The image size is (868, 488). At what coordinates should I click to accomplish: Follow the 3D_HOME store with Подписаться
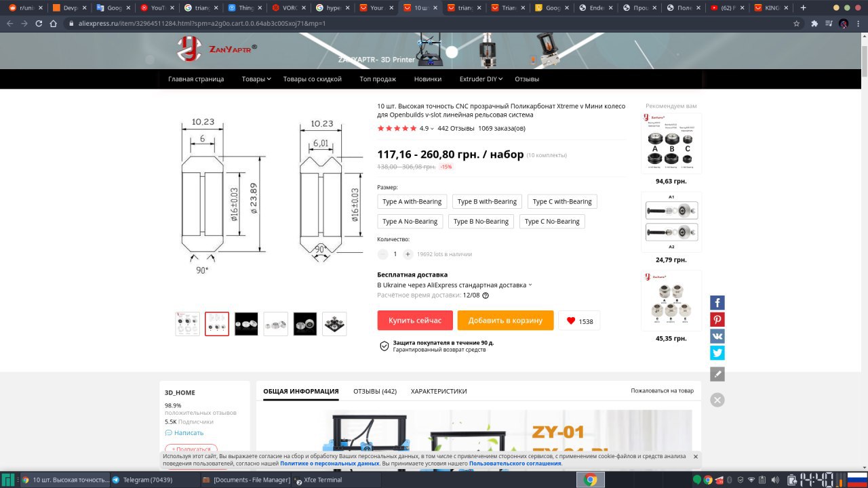point(191,449)
